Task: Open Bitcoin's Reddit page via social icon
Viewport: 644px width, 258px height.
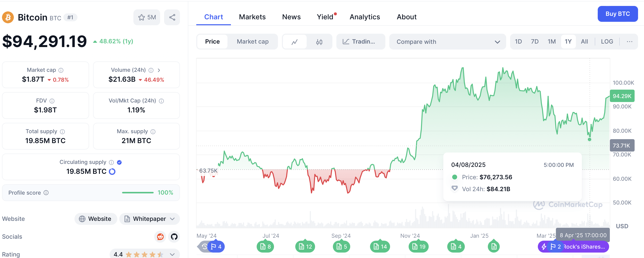Action: [x=160, y=237]
